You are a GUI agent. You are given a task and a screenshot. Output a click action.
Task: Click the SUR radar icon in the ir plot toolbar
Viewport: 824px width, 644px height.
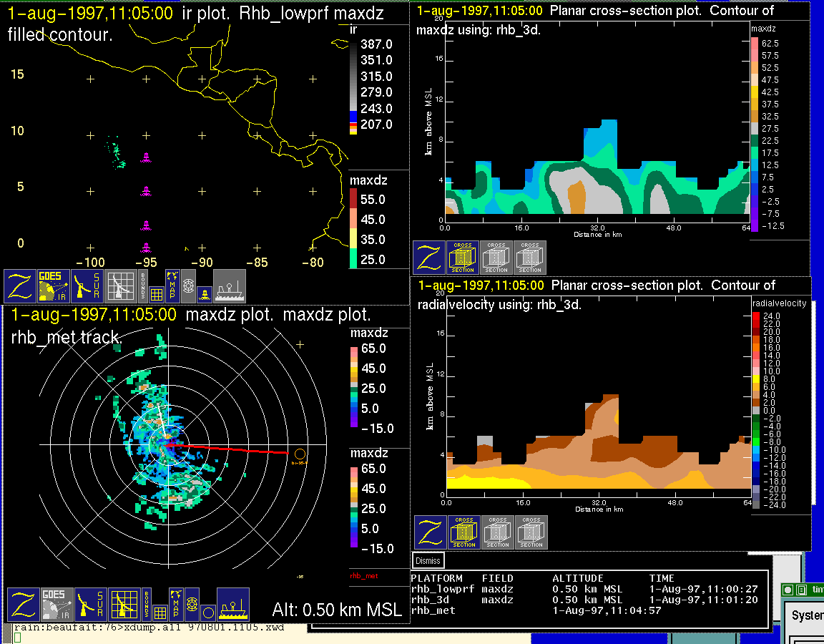click(x=89, y=286)
